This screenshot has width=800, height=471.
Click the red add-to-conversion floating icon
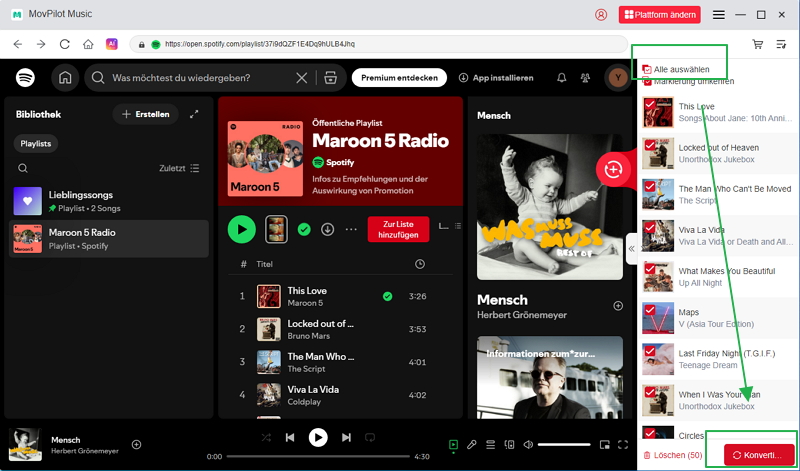(x=611, y=170)
